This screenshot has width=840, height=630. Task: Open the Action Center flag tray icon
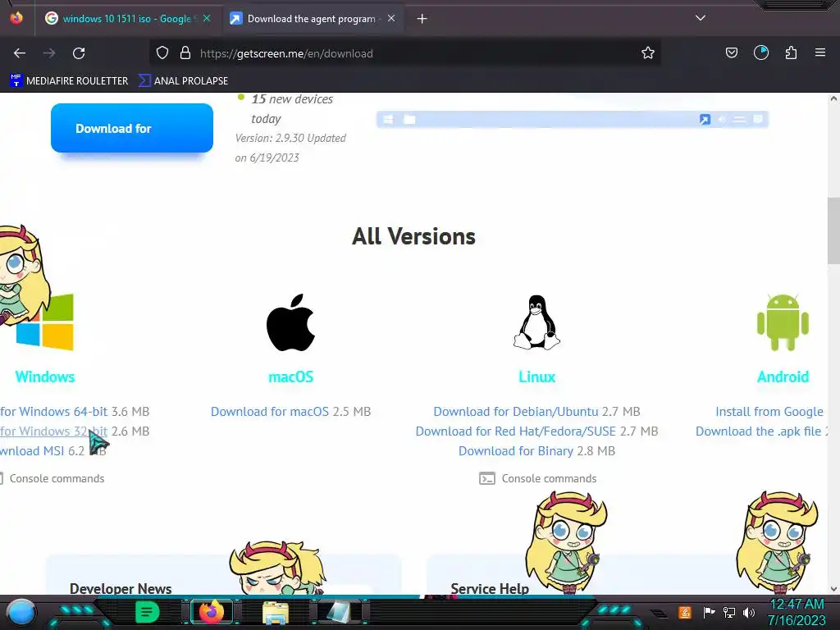tap(709, 612)
